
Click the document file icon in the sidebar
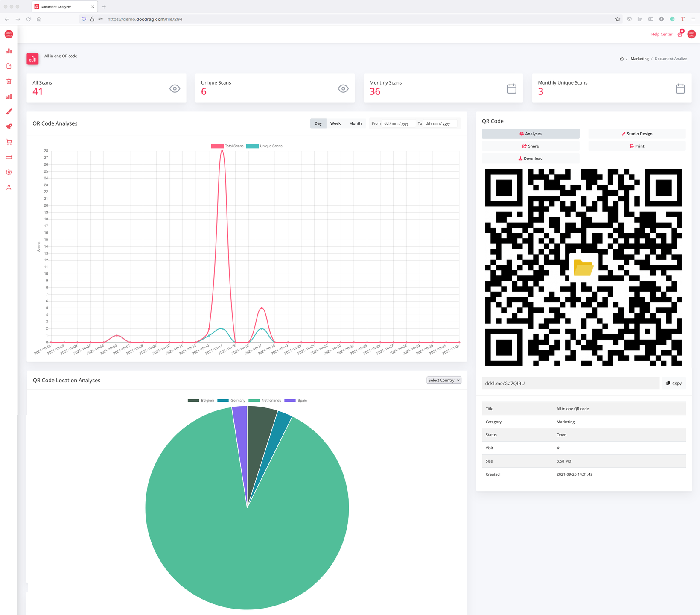coord(9,66)
